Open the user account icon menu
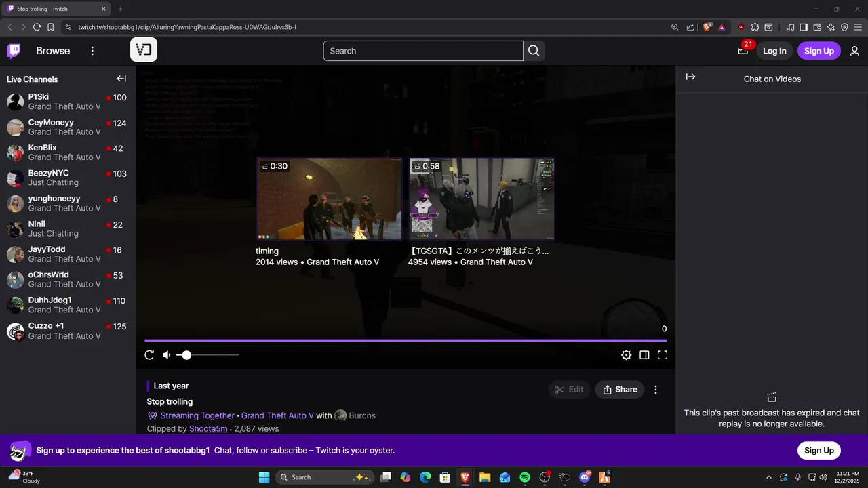This screenshot has height=488, width=868. tap(854, 51)
